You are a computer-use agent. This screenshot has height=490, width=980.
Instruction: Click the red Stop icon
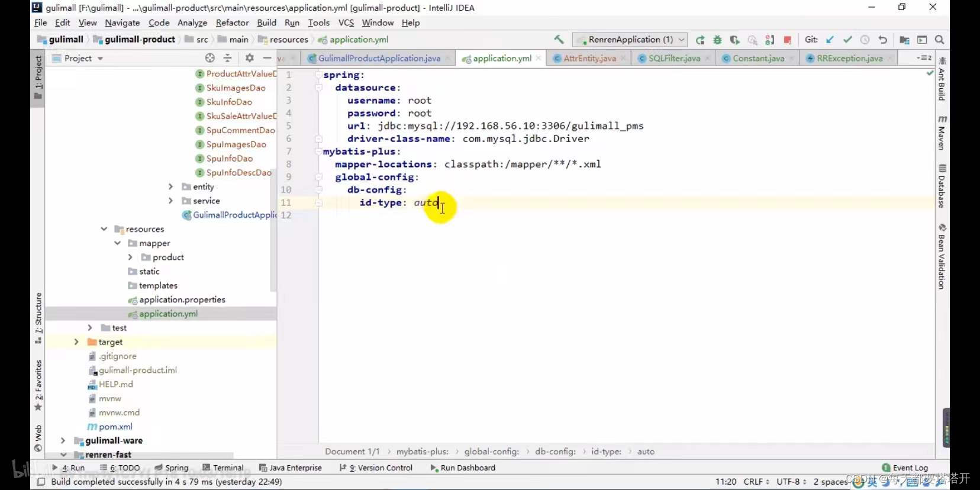point(787,40)
